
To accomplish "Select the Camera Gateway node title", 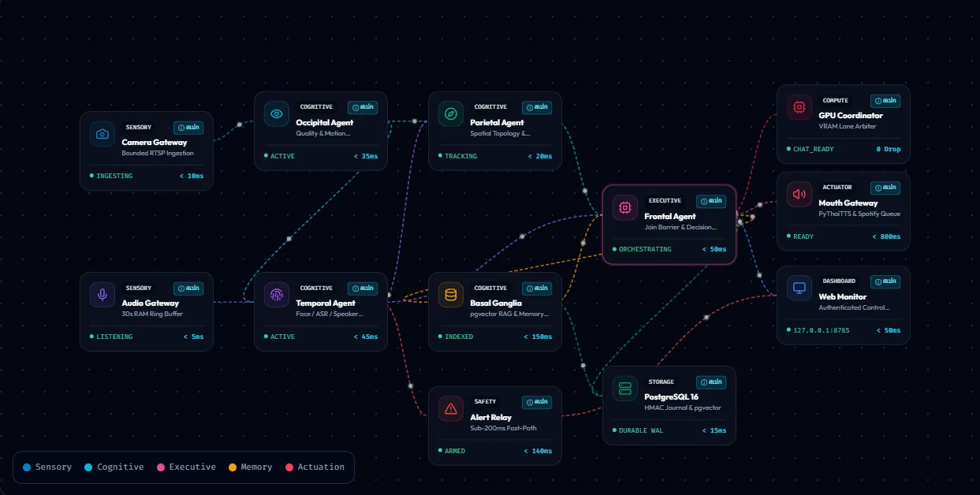I will 155,143.
